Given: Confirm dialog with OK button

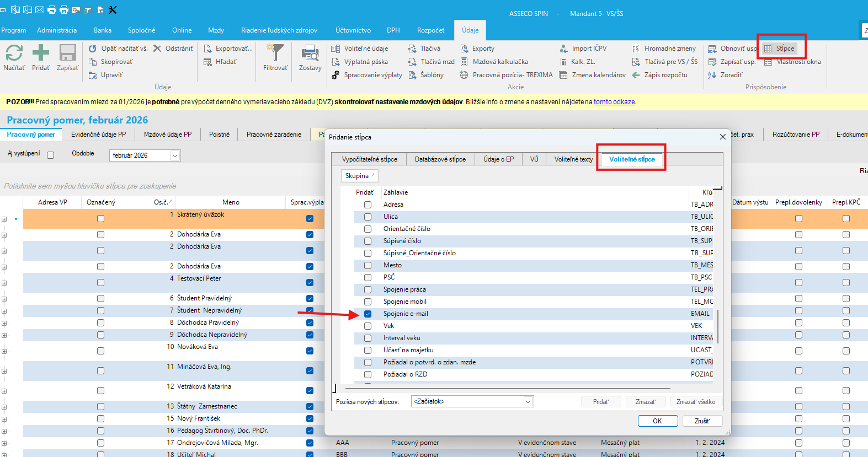Looking at the screenshot, I should coord(657,421).
